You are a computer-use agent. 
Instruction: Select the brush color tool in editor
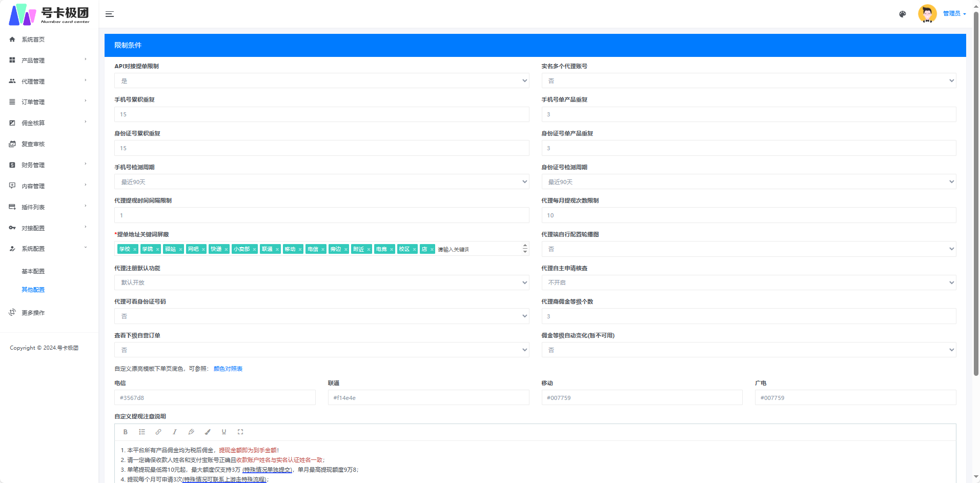pyautogui.click(x=208, y=432)
